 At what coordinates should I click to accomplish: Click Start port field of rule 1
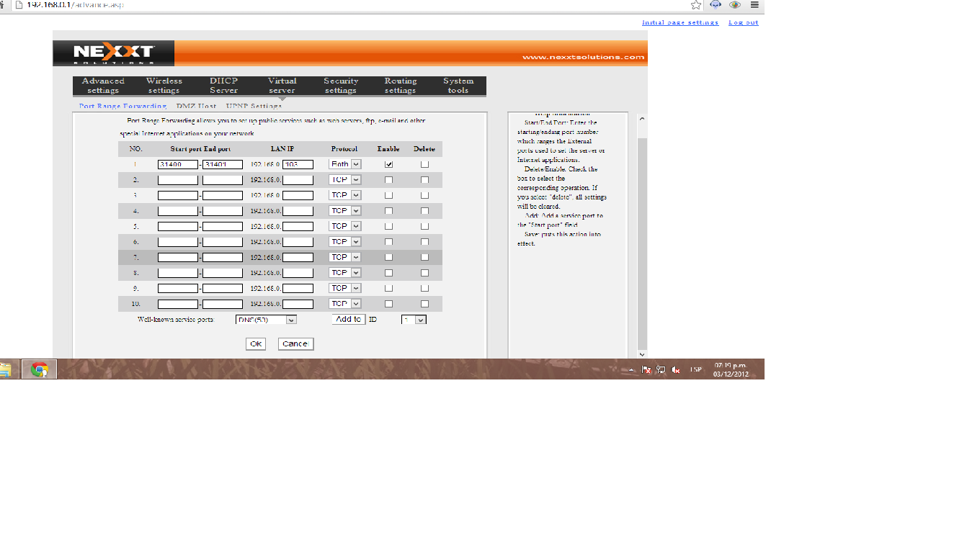(x=178, y=164)
